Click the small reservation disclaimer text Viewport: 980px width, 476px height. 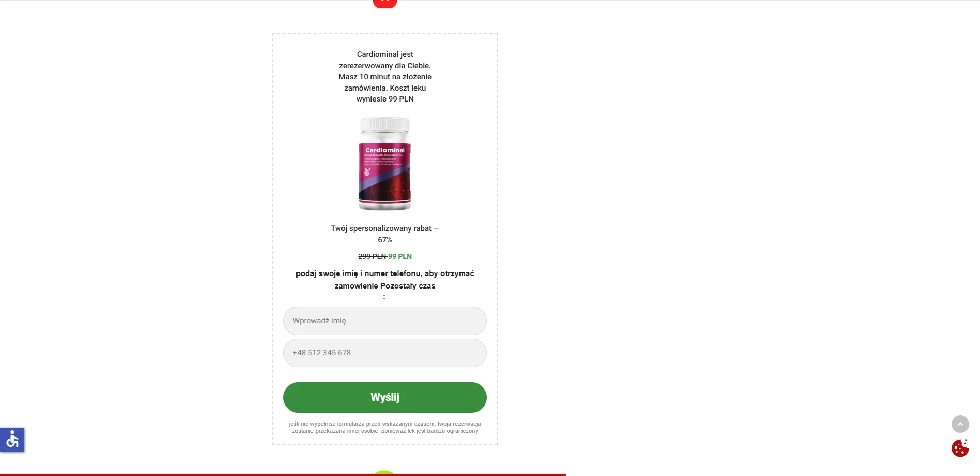coord(385,427)
